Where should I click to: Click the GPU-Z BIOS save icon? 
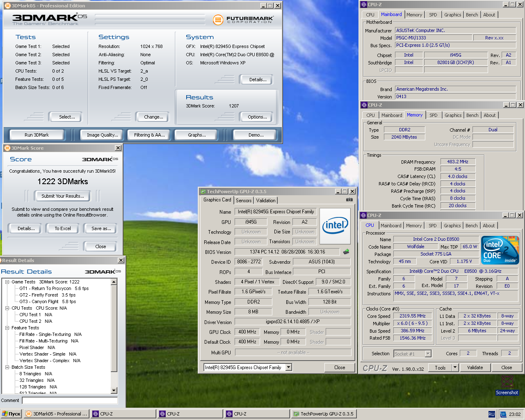coord(346,252)
